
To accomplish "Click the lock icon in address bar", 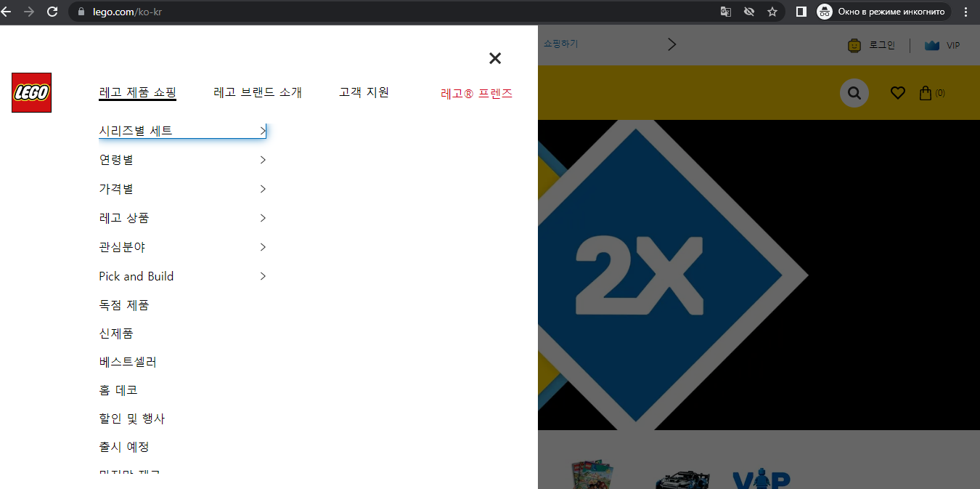I will pos(81,12).
